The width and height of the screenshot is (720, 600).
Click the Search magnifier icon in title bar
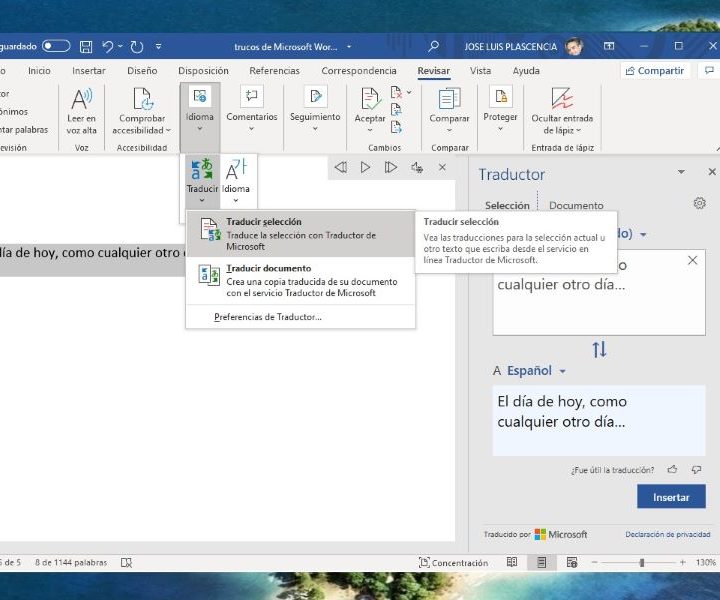(x=433, y=46)
